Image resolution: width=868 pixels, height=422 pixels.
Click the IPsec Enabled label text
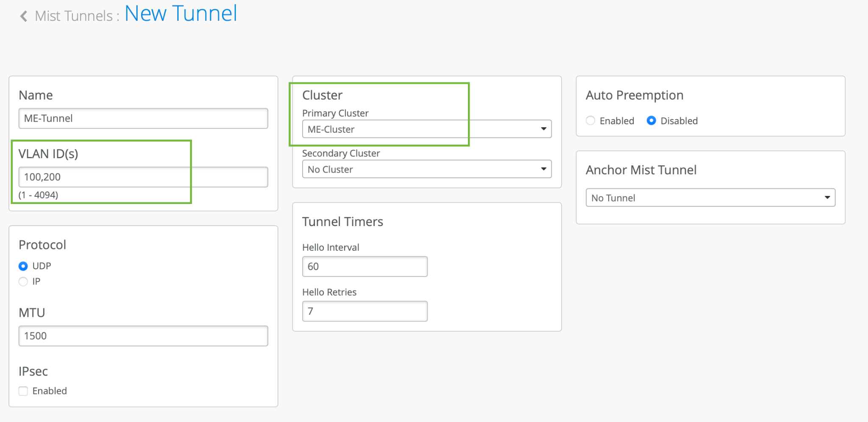[50, 391]
